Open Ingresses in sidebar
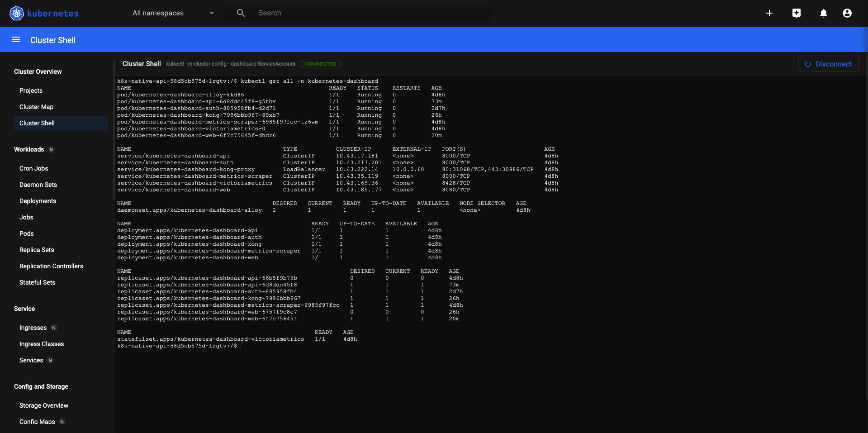This screenshot has width=868, height=433. click(x=33, y=328)
